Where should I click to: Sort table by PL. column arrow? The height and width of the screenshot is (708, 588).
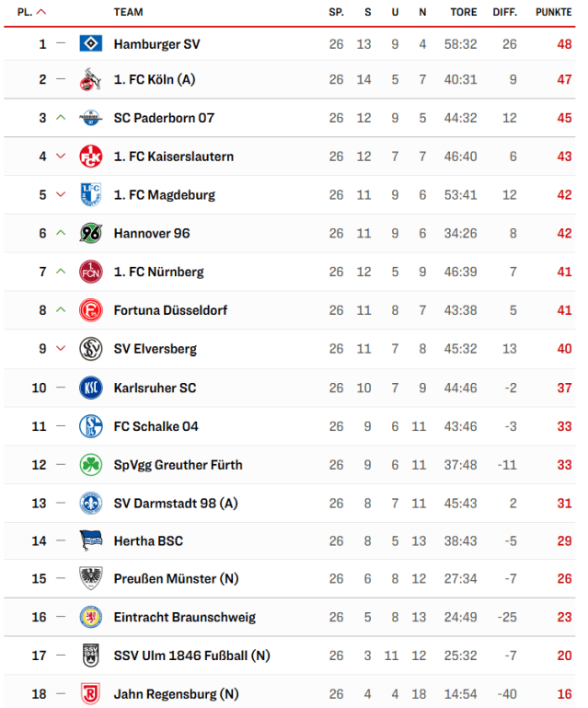41,13
